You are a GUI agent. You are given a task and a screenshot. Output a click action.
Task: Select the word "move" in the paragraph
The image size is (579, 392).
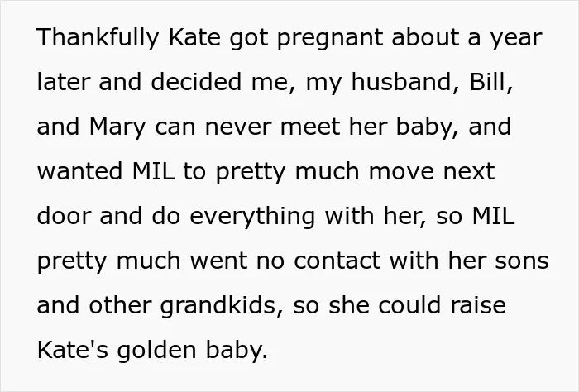pyautogui.click(x=401, y=172)
